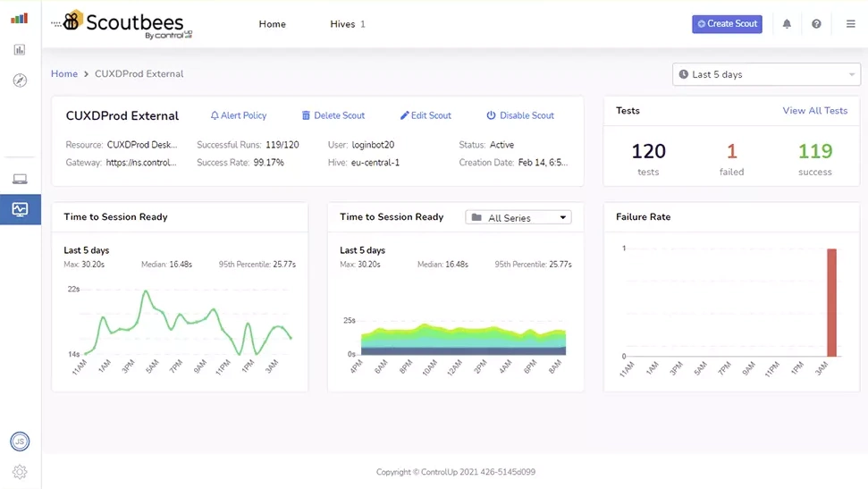Click the red failure rate bar
The height and width of the screenshot is (489, 868).
(831, 302)
